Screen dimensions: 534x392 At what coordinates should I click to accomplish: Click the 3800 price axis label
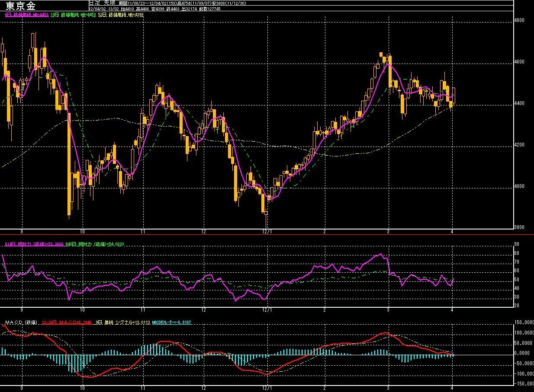click(x=518, y=227)
